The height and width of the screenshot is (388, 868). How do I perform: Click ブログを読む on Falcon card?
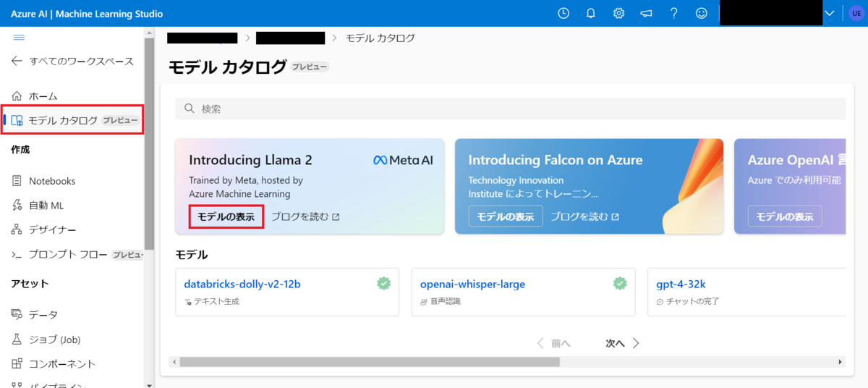[584, 216]
